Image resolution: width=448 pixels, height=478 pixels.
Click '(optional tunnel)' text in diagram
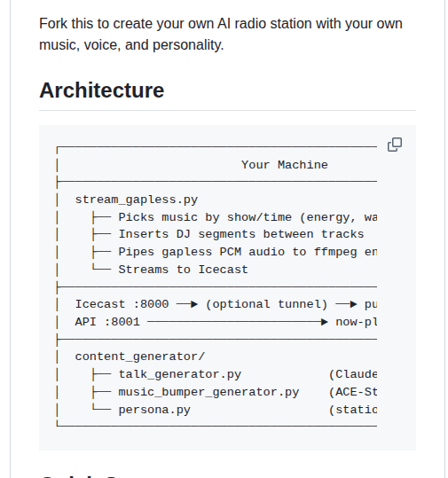click(x=266, y=304)
